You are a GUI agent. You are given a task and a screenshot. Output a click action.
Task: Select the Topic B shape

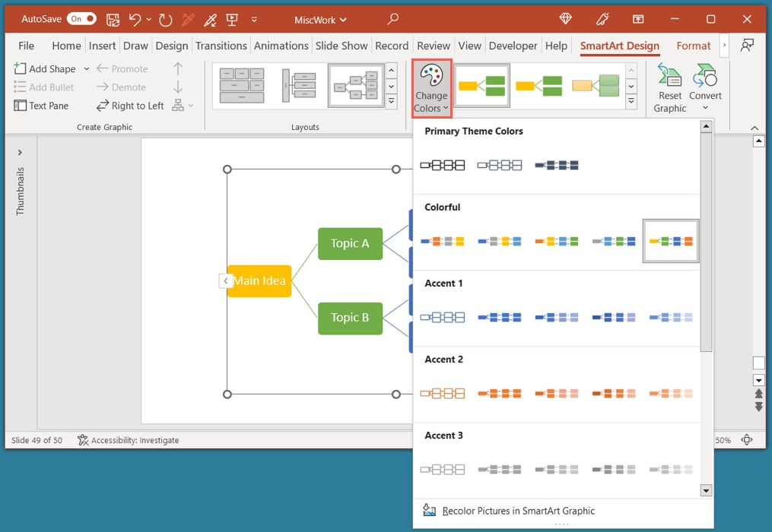[350, 318]
